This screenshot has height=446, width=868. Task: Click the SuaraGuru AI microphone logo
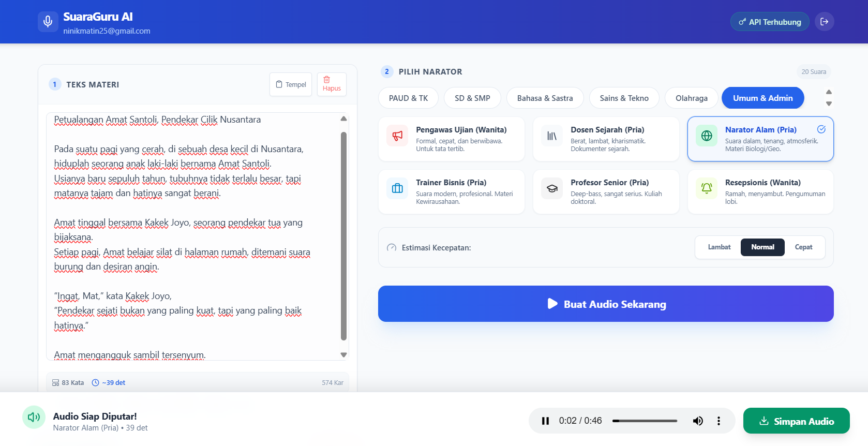point(48,22)
